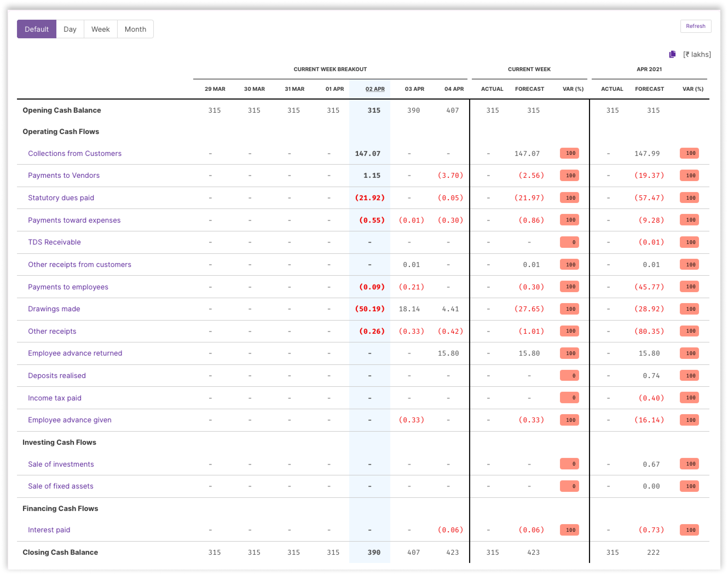Select Sale of investments link
Viewport: 728px width, 575px height.
[61, 464]
